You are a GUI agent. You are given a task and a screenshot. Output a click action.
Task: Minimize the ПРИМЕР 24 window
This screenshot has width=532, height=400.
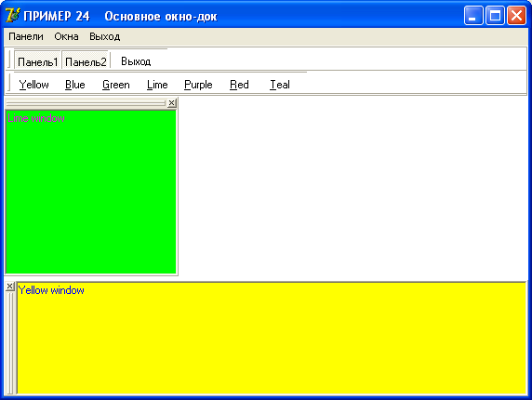coord(473,15)
